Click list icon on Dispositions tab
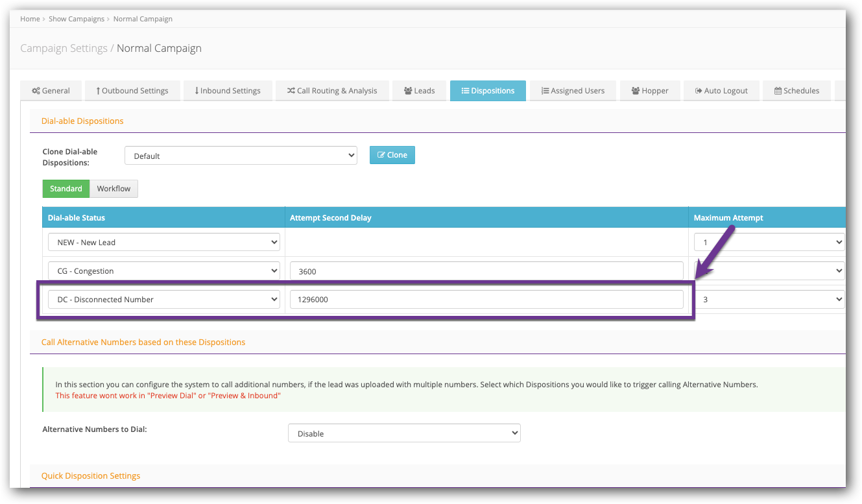Viewport: 862px width, 504px height. point(465,91)
